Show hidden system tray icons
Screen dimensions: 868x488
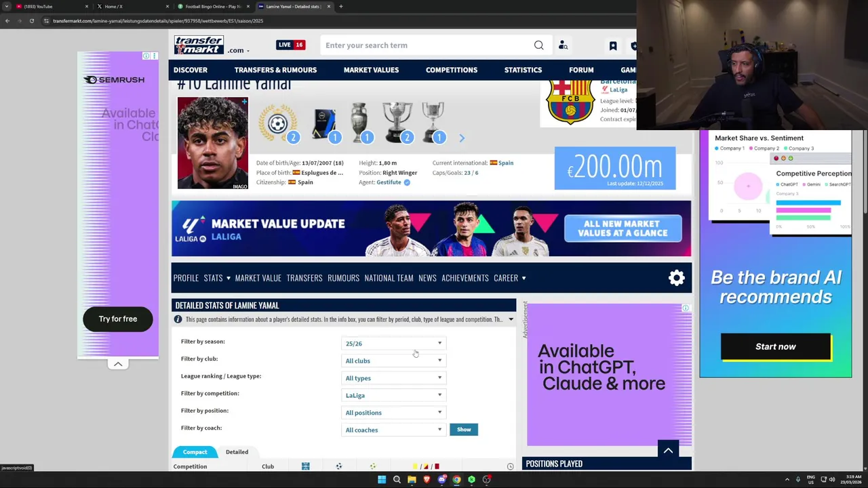click(x=787, y=480)
